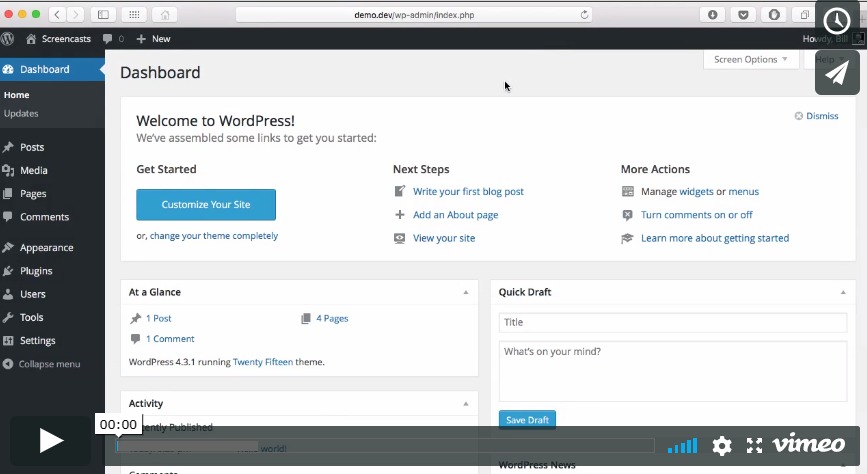
Task: Click the video progress bar
Action: tap(385, 446)
